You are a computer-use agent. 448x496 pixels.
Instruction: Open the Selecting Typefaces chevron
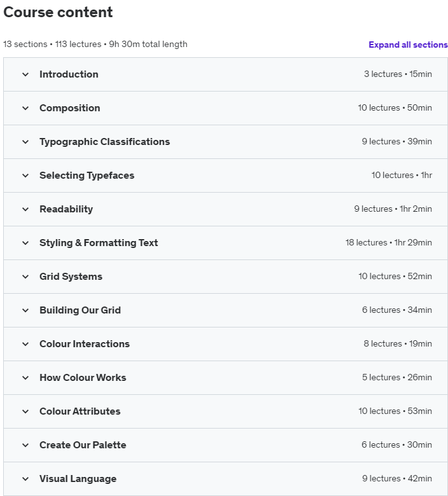[25, 176]
